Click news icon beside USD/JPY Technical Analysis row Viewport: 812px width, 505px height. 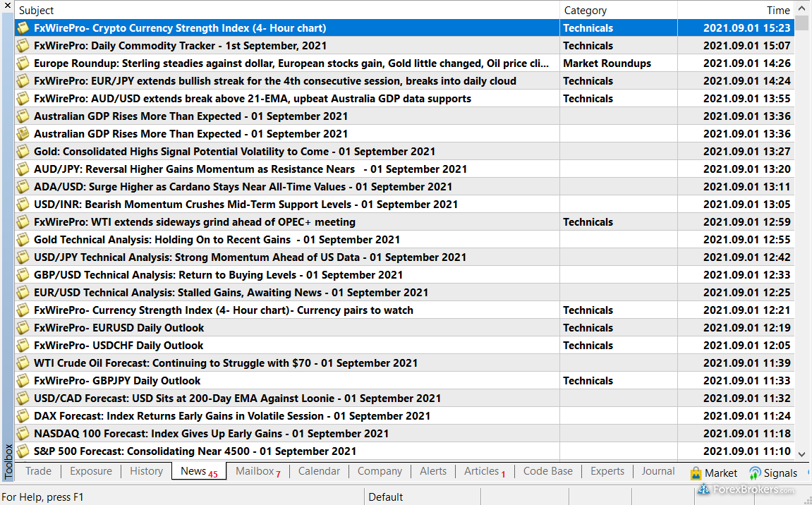point(23,257)
